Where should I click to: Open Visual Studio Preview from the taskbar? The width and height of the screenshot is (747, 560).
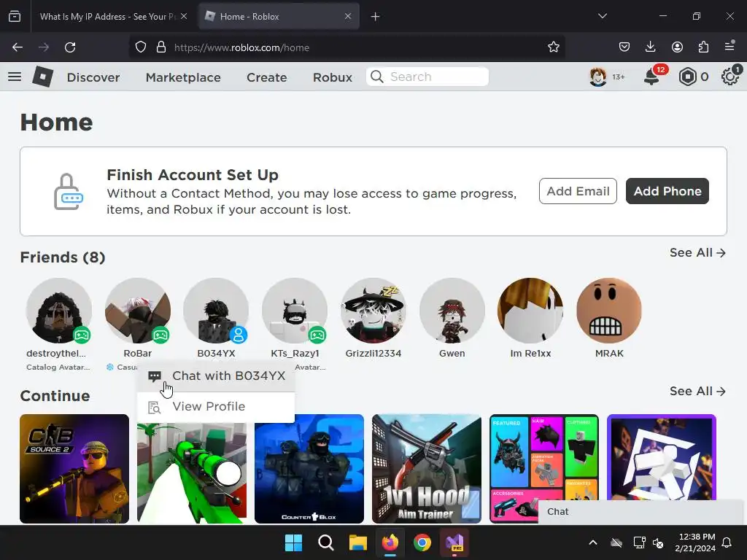coord(454,542)
